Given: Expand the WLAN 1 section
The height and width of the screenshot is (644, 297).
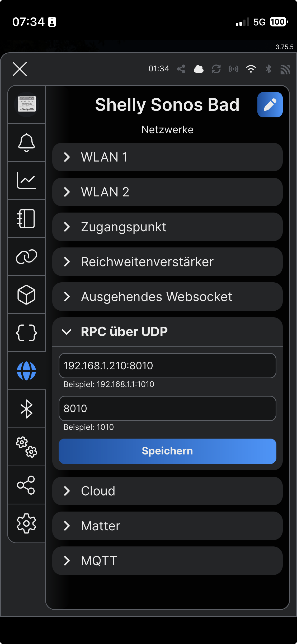Looking at the screenshot, I should pos(167,157).
